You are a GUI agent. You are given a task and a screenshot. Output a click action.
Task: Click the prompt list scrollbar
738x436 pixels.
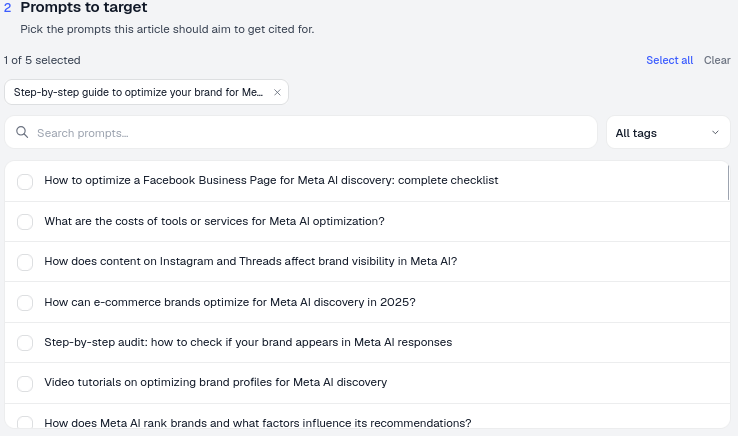tap(728, 182)
